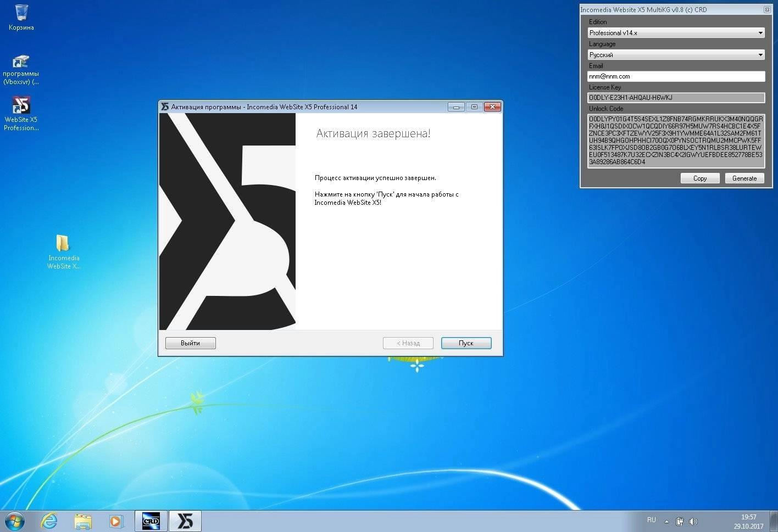This screenshot has width=778, height=532.
Task: Launch WebSite X5 Professional desktop shortcut
Action: coord(21,114)
